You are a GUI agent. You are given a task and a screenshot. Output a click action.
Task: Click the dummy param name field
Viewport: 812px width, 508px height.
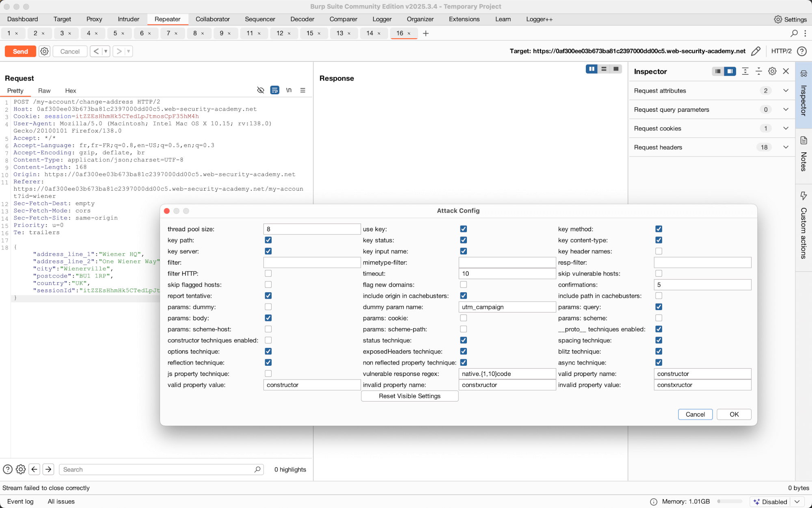tap(507, 307)
